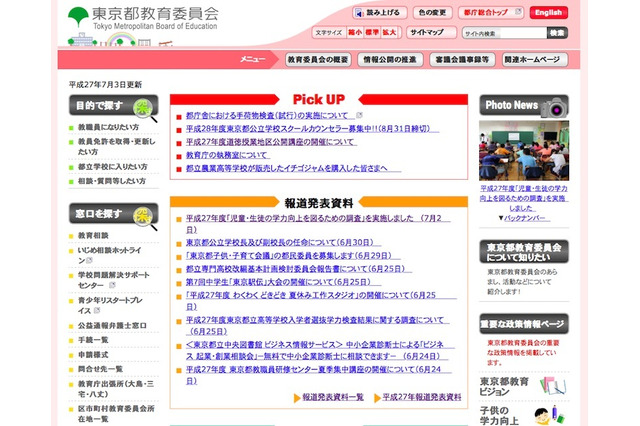Click 東京都教育委員会について知りたい banner
Screen dimensions: 640x426
pyautogui.click(x=524, y=252)
